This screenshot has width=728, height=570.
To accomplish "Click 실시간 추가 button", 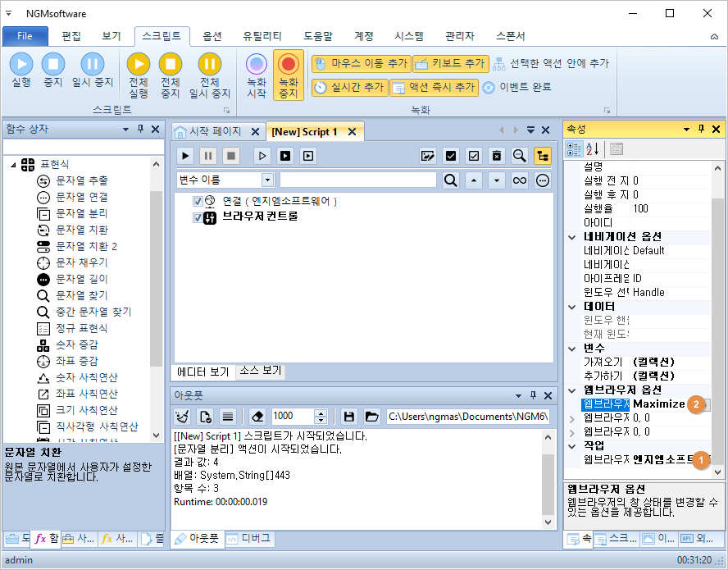I will (x=350, y=87).
